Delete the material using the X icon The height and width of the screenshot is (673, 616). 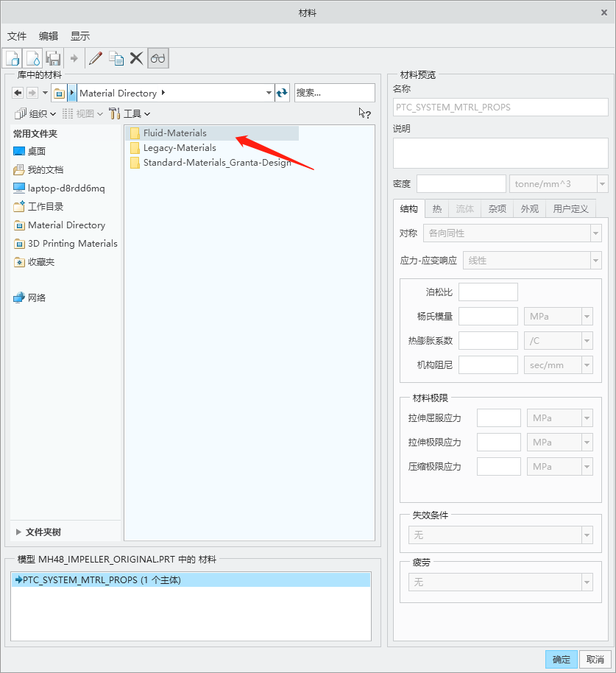(136, 58)
